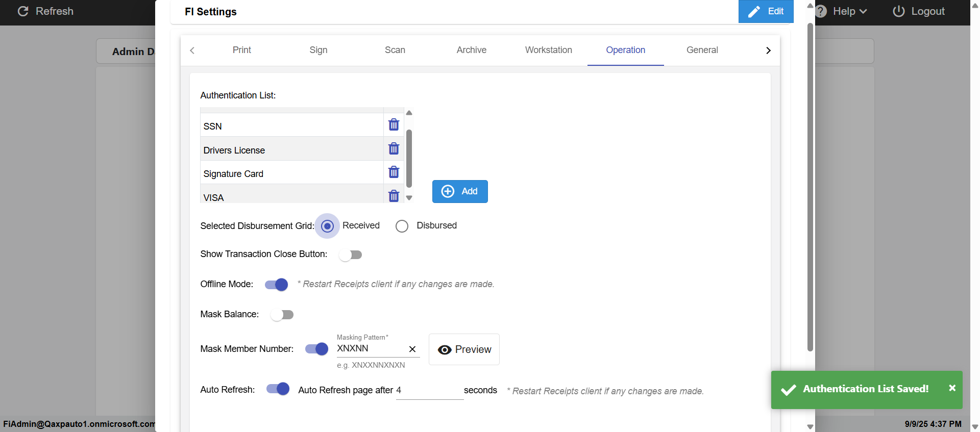This screenshot has height=432, width=980.
Task: Toggle the Mask Balance switch
Action: click(x=282, y=315)
